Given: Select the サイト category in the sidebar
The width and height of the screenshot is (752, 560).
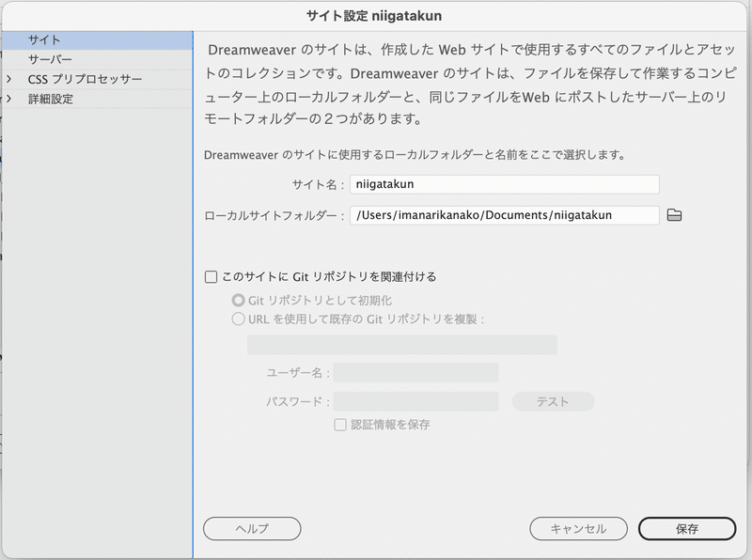Looking at the screenshot, I should [x=97, y=40].
